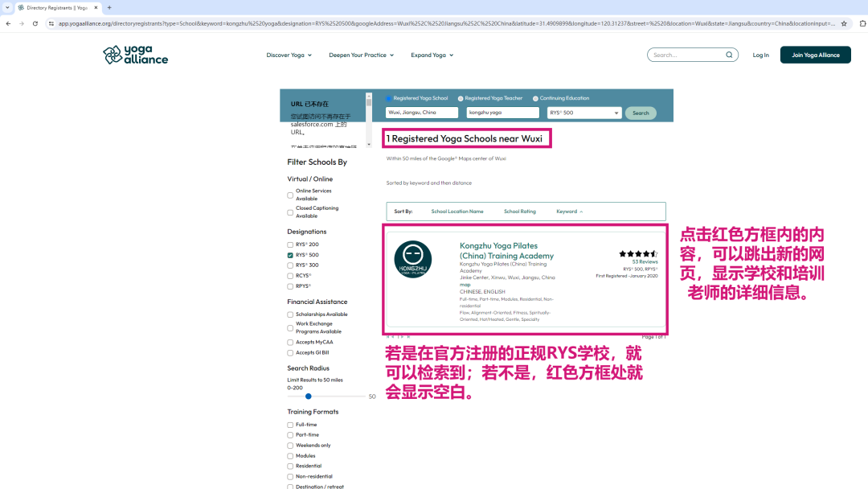The height and width of the screenshot is (489, 868).
Task: Sort by School Rating
Action: [520, 212]
